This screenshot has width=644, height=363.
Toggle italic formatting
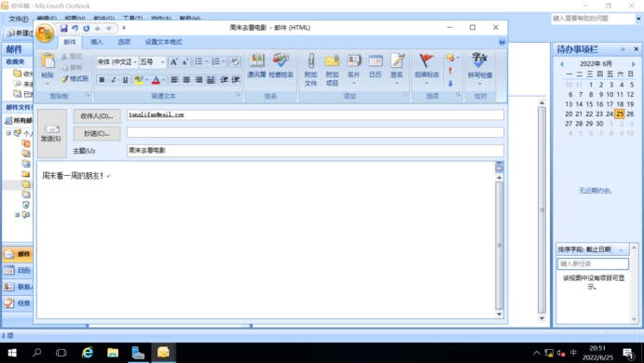click(x=114, y=79)
